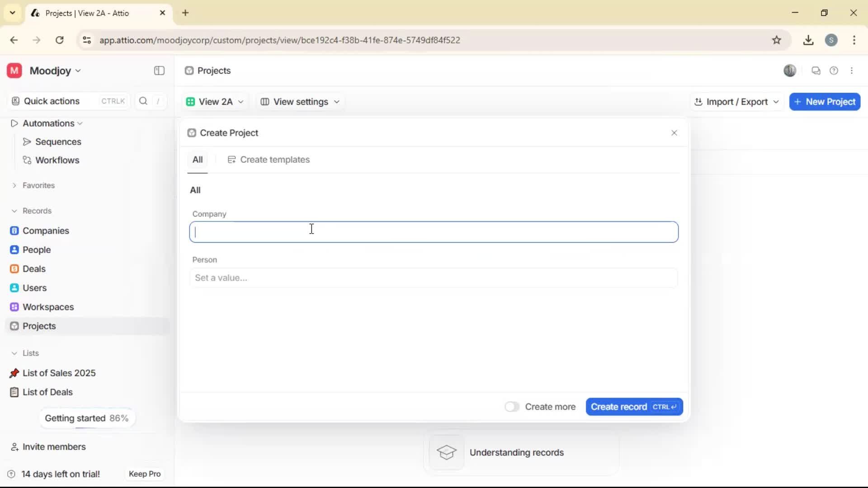This screenshot has height=488, width=868.
Task: Collapse the left sidebar panel
Action: point(159,71)
